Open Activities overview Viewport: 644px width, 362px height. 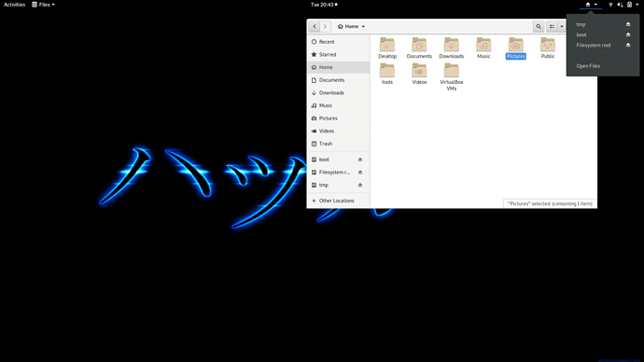click(x=14, y=5)
